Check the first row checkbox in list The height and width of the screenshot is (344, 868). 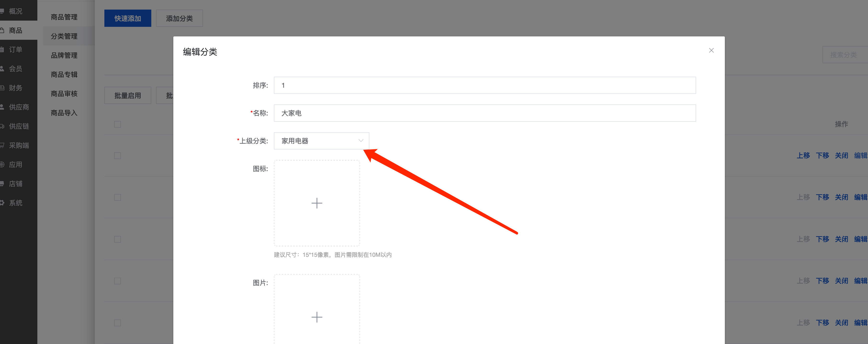point(117,155)
